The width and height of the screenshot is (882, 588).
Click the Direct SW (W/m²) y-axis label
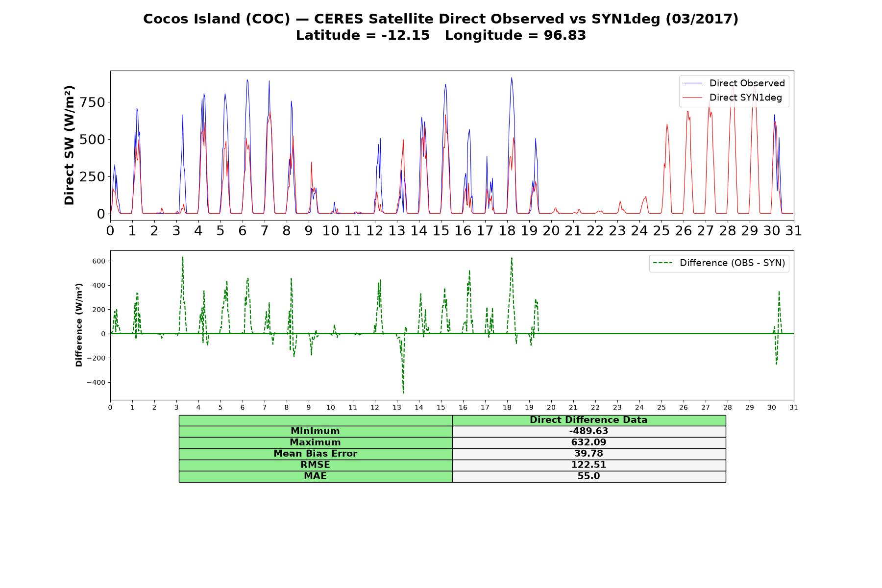pos(70,145)
